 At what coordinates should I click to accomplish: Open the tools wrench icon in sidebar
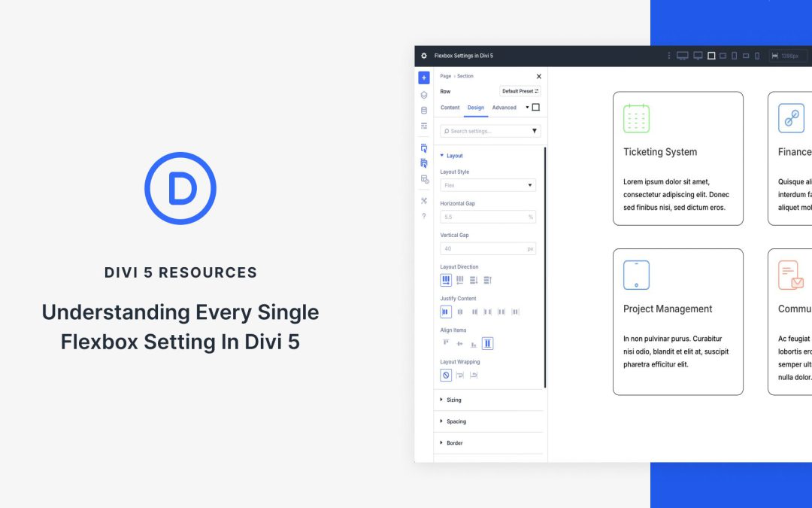tap(423, 201)
